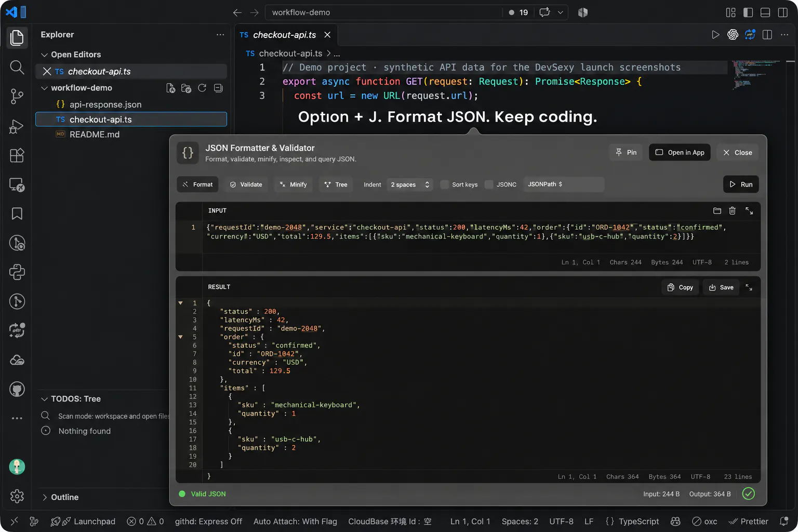This screenshot has width=798, height=532.
Task: Fold the order object on result line 5
Action: pyautogui.click(x=180, y=337)
